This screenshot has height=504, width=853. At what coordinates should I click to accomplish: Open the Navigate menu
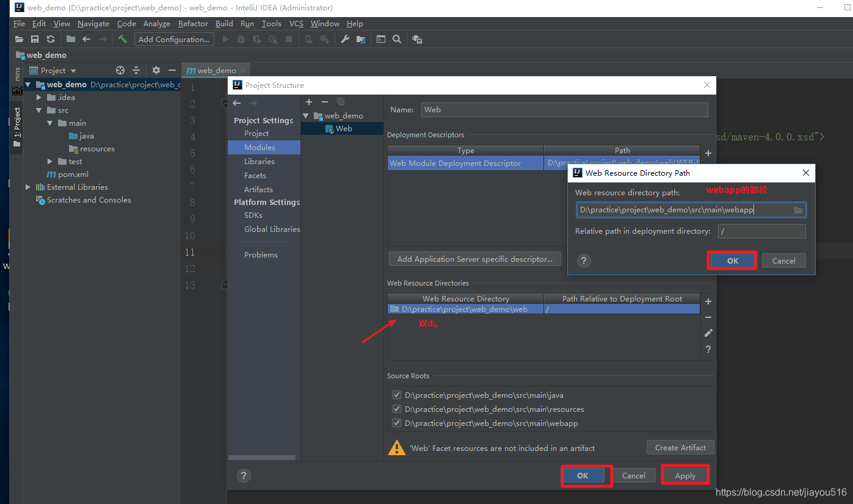[93, 24]
